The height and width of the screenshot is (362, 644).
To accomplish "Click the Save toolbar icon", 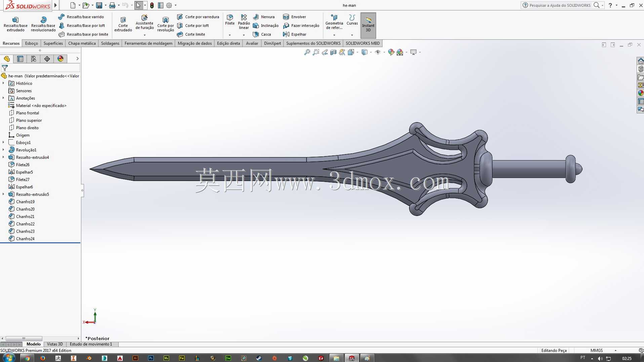I will (x=99, y=5).
